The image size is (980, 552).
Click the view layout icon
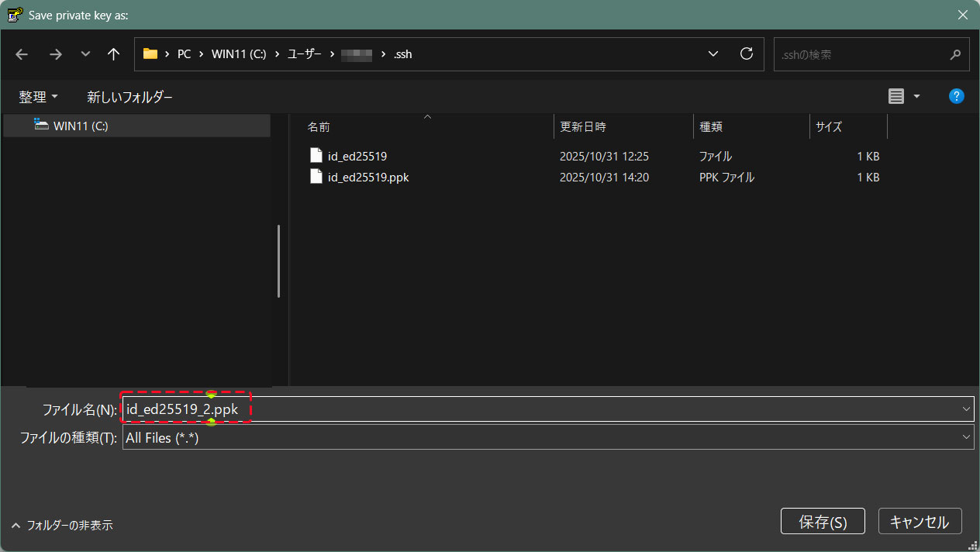click(x=896, y=96)
